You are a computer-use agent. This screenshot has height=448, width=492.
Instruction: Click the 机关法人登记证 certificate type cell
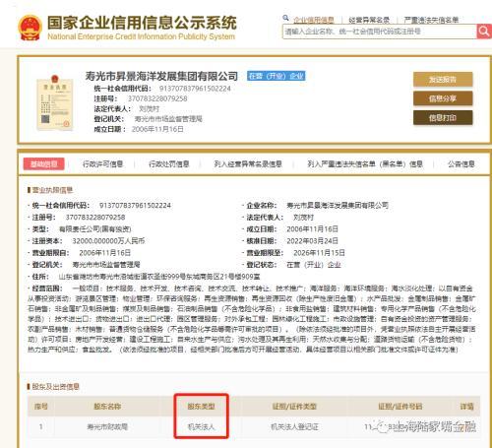click(x=294, y=427)
